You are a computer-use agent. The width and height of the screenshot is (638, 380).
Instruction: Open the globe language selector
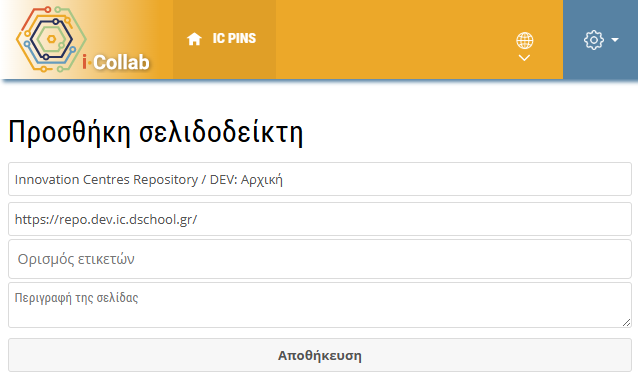(524, 40)
